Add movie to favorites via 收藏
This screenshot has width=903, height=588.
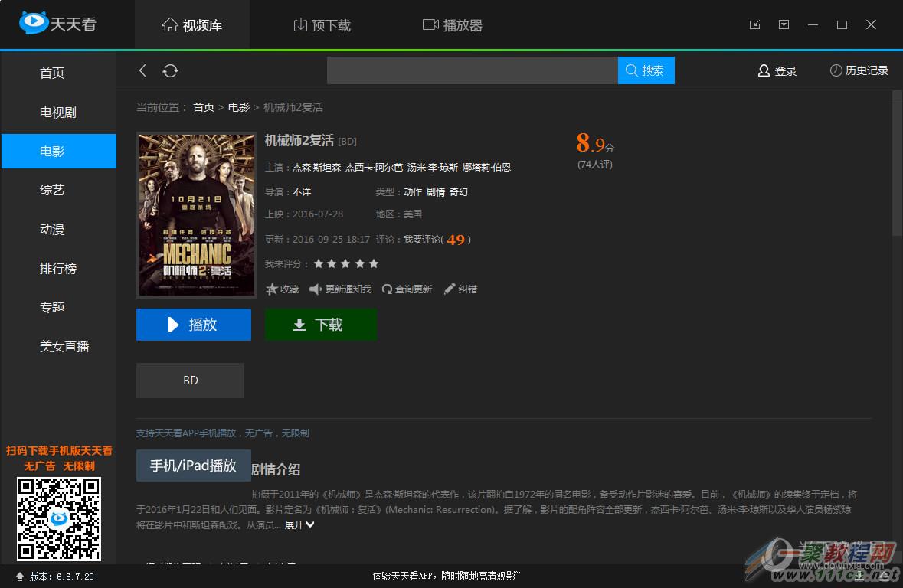click(x=282, y=289)
